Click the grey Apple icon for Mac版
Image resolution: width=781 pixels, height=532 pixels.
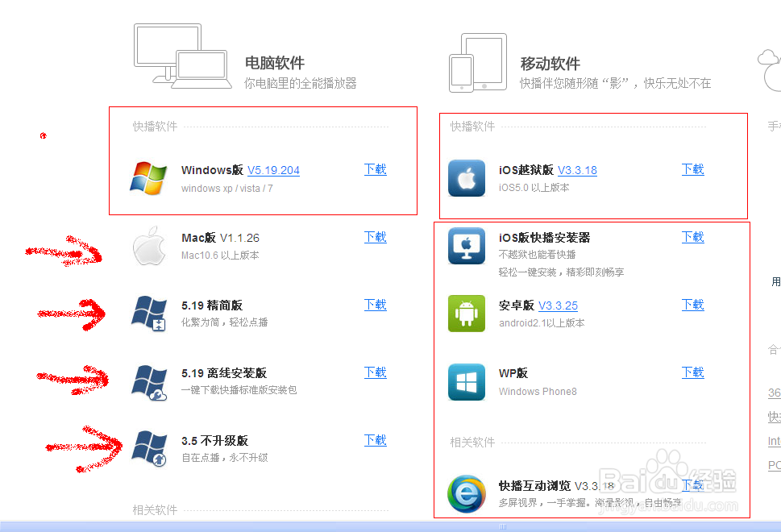(149, 246)
